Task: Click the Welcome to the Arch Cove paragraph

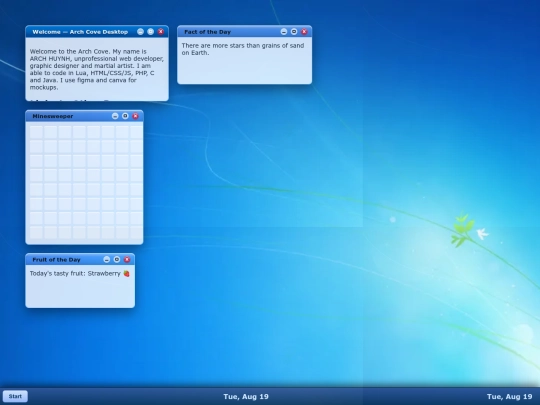Action: click(97, 69)
